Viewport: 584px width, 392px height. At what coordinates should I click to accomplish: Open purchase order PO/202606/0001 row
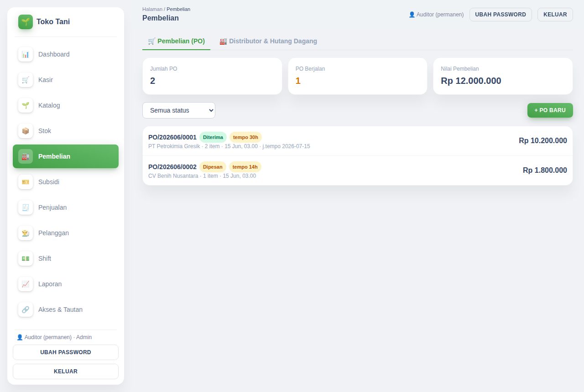358,141
